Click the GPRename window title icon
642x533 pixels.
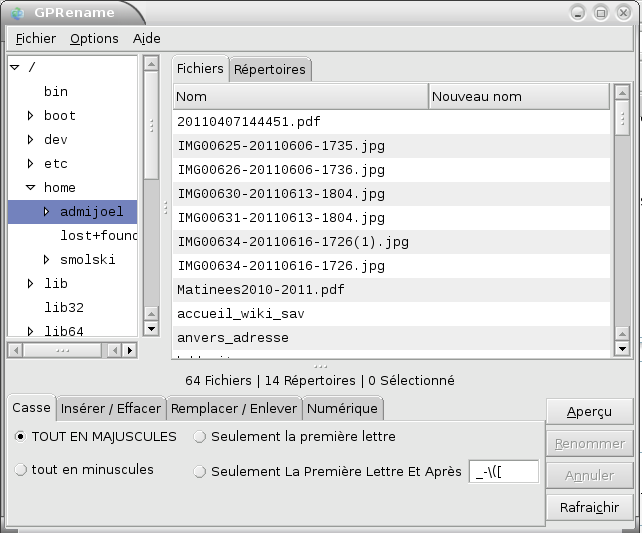[x=16, y=13]
